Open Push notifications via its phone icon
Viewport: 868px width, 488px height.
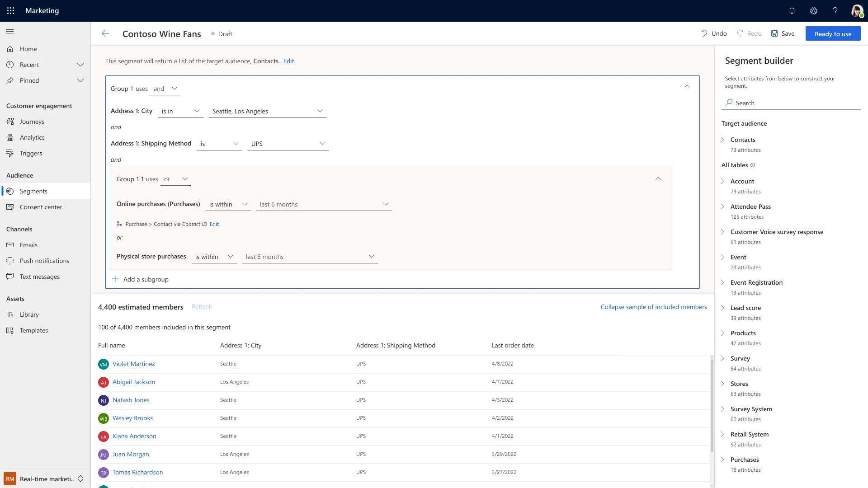pos(10,260)
